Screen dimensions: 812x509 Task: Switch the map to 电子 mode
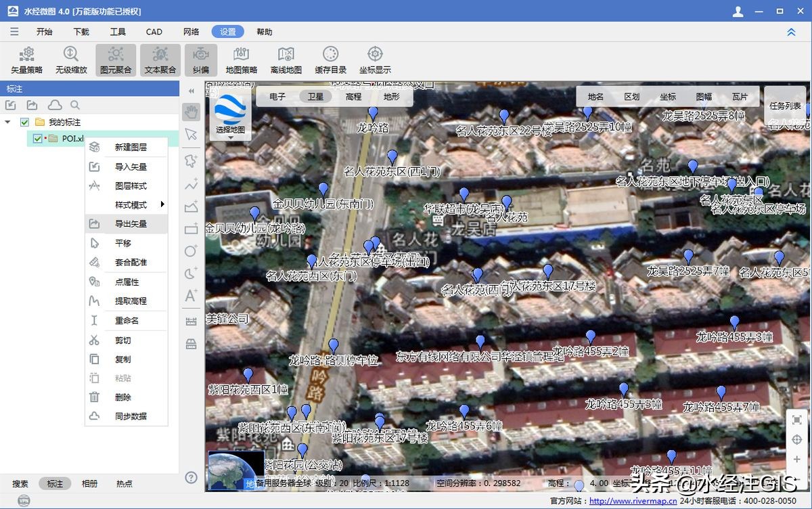(277, 97)
